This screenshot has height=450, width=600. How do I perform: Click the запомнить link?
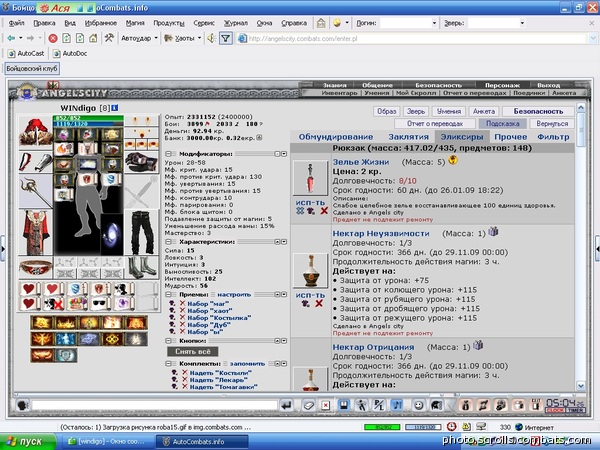[x=247, y=364]
